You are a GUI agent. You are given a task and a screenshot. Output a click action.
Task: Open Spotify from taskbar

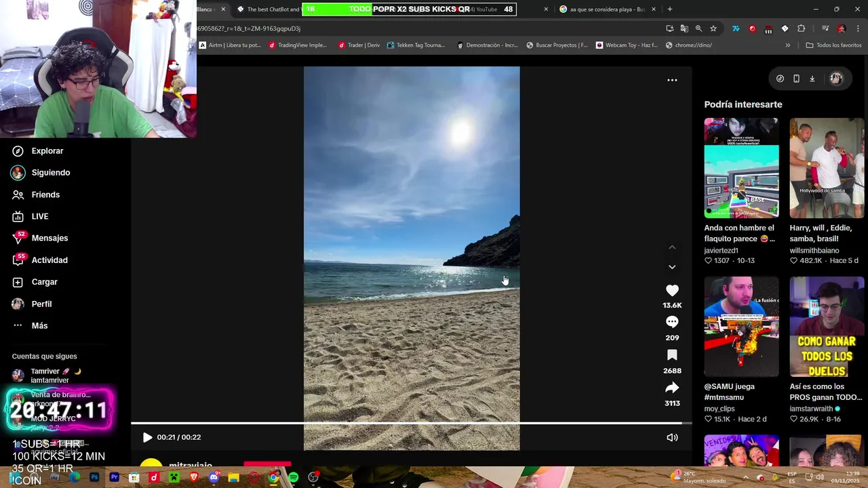click(293, 477)
